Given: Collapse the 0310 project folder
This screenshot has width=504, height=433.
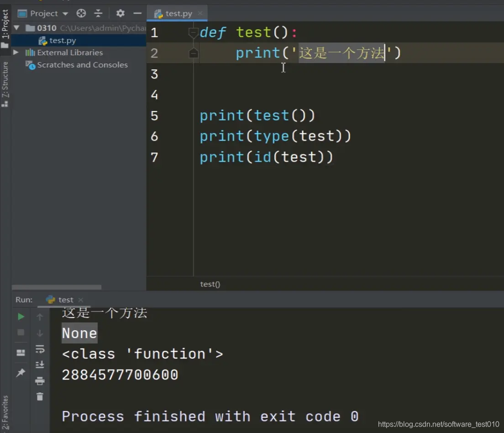Looking at the screenshot, I should click(x=17, y=28).
